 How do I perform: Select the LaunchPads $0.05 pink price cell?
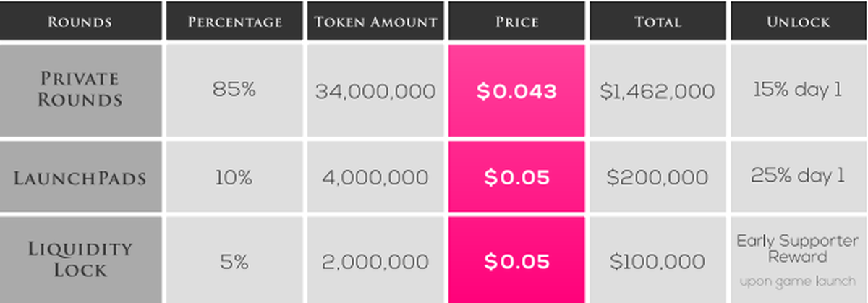click(x=516, y=178)
